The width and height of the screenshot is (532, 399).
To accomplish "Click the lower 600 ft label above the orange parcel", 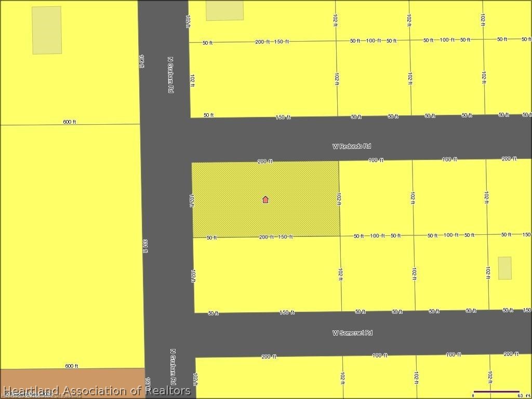I will 71,366.
